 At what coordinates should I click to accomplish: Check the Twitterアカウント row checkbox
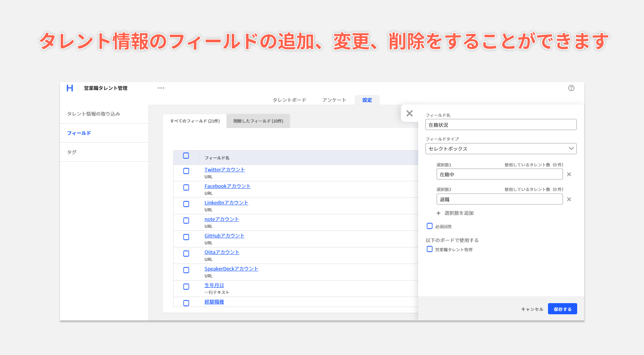tap(186, 171)
